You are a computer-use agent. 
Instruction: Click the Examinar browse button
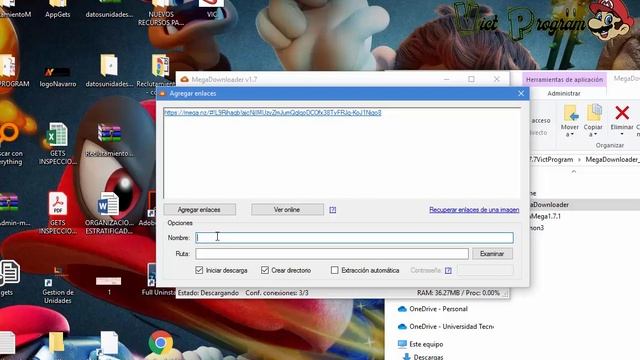coord(492,253)
